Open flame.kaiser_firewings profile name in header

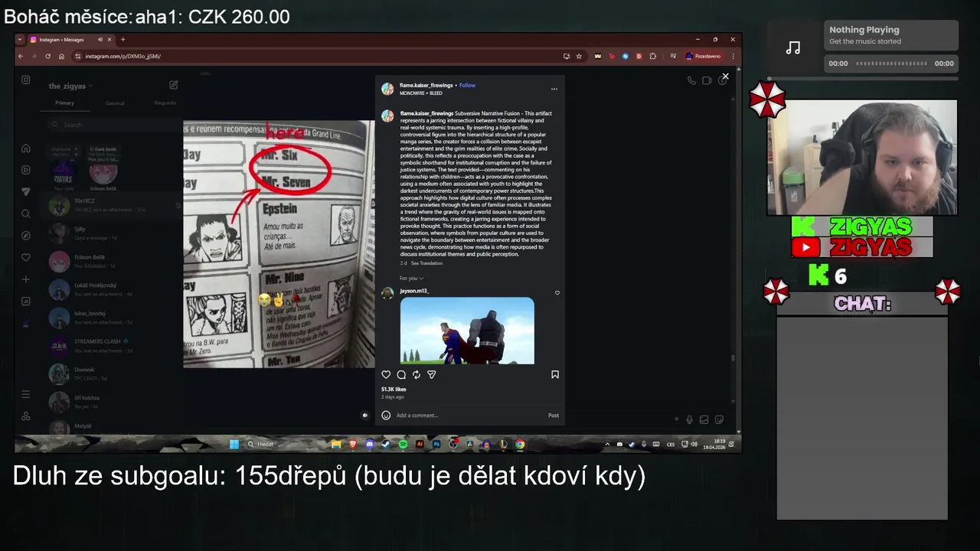[426, 86]
